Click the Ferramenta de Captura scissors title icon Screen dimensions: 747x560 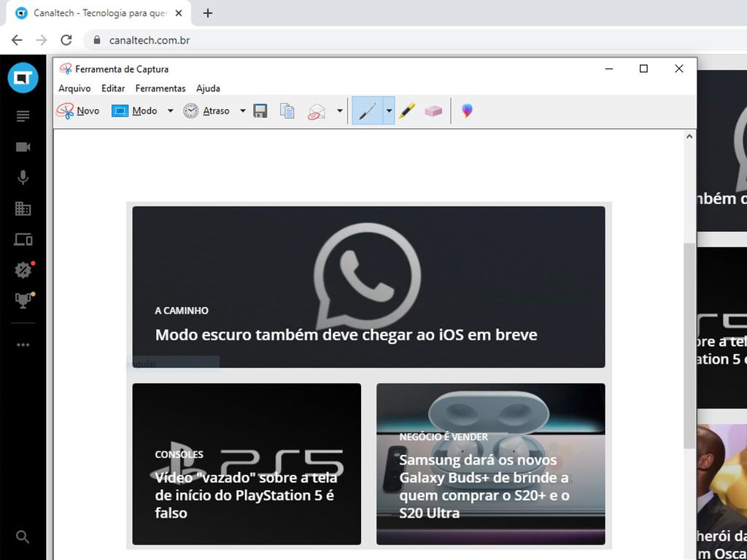[x=66, y=69]
